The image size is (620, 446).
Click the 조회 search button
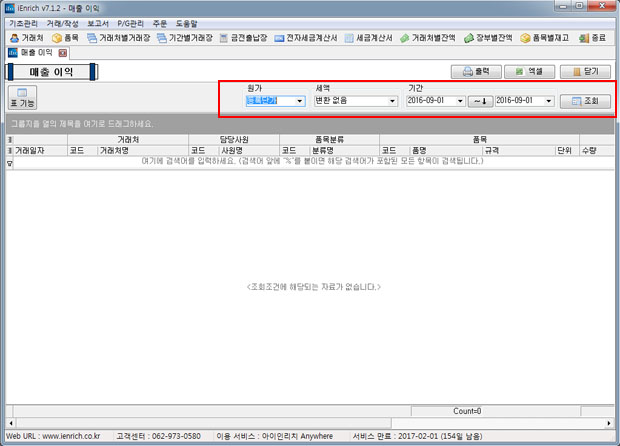[584, 101]
